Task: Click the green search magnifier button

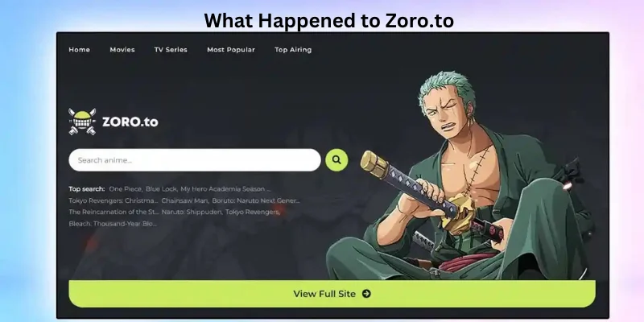Action: click(x=336, y=160)
